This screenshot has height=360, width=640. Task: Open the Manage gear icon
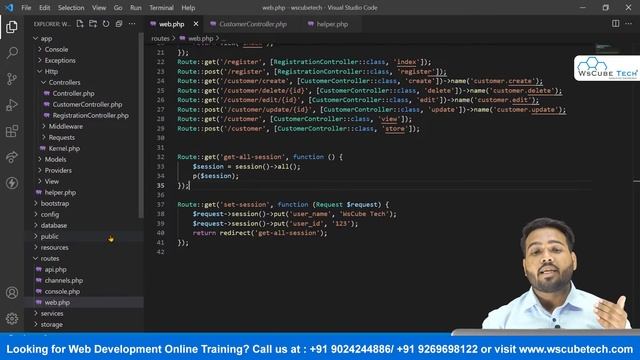(12, 318)
